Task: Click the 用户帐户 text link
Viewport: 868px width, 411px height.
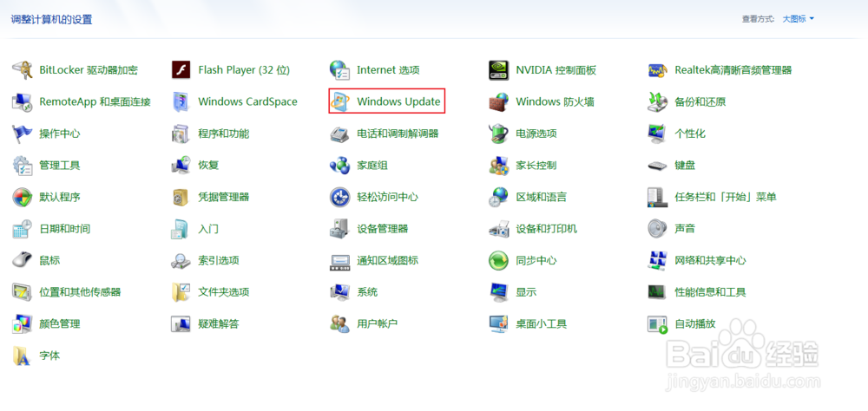Action: (378, 323)
